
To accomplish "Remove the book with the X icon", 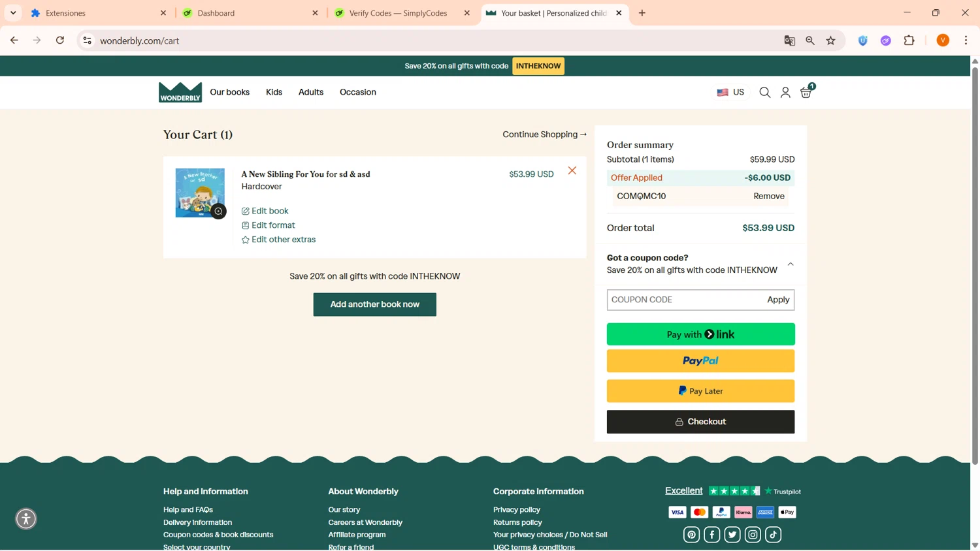I will point(572,170).
